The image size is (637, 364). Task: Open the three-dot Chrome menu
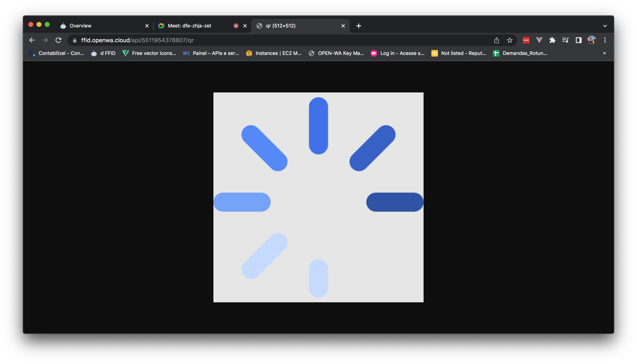coord(605,40)
